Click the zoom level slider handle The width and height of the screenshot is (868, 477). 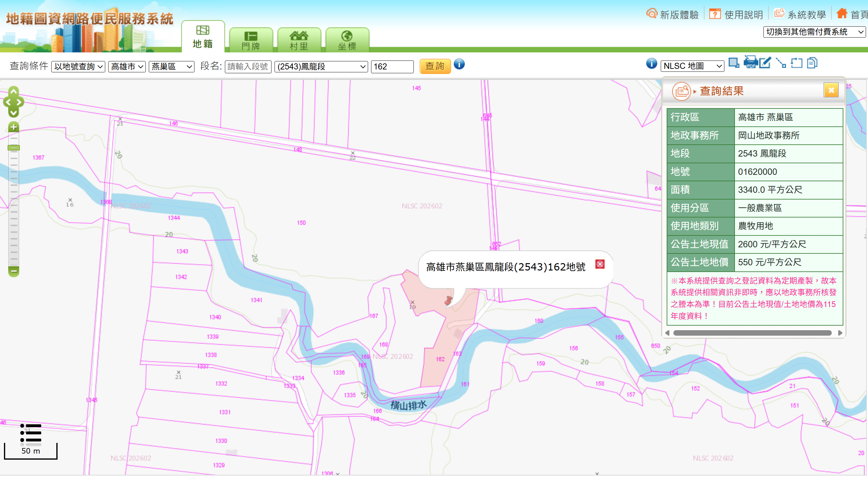click(x=13, y=148)
